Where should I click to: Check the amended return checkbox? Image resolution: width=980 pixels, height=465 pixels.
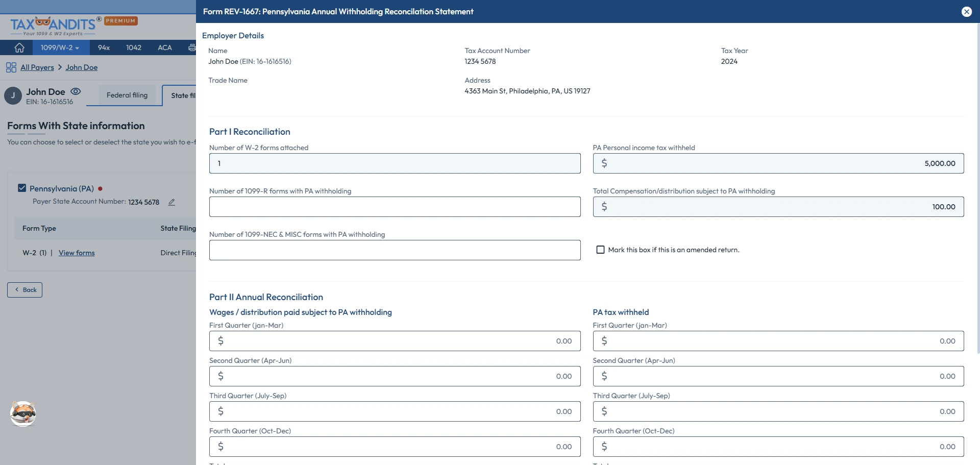[601, 250]
